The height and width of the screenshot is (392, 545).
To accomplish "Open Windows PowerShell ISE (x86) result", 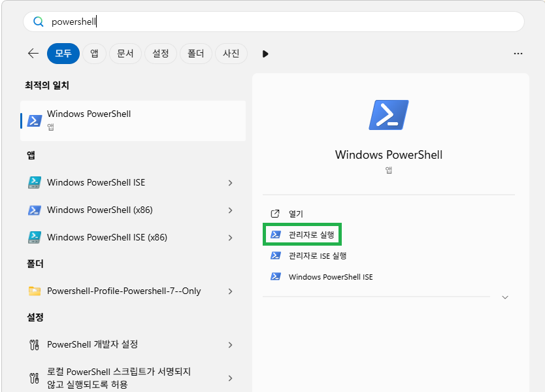I will coord(107,237).
